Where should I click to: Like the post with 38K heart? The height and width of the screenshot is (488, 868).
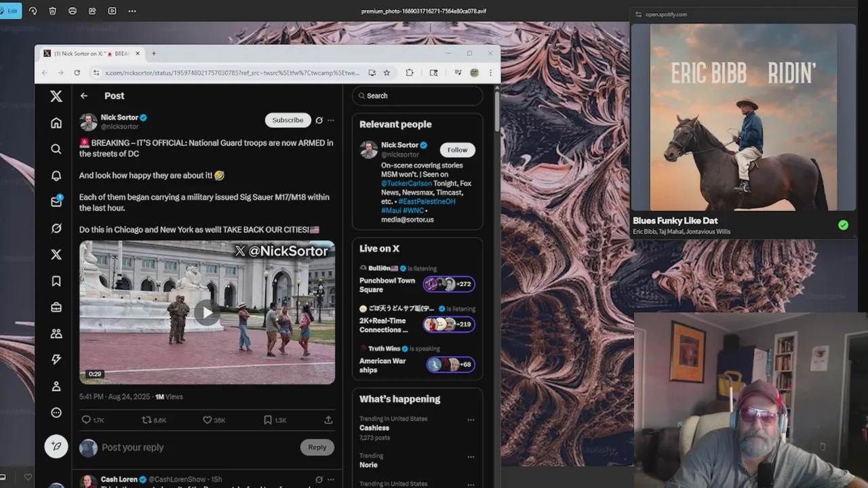click(x=214, y=420)
